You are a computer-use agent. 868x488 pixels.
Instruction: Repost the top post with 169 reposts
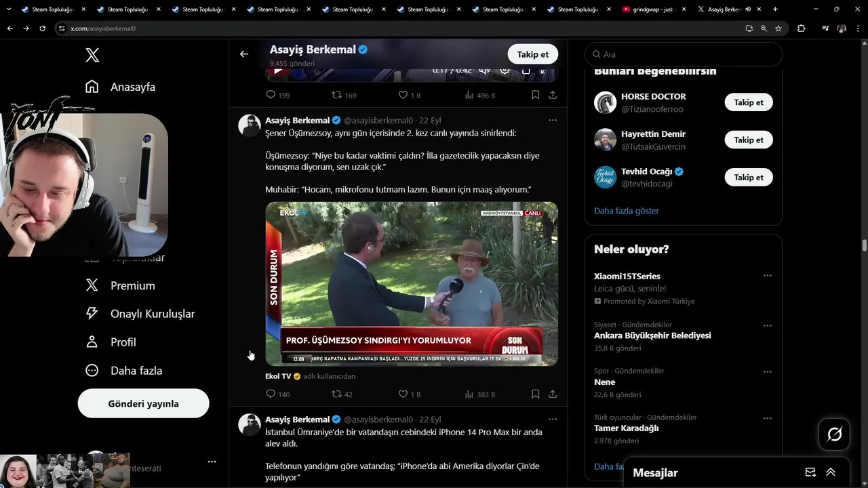click(x=336, y=95)
